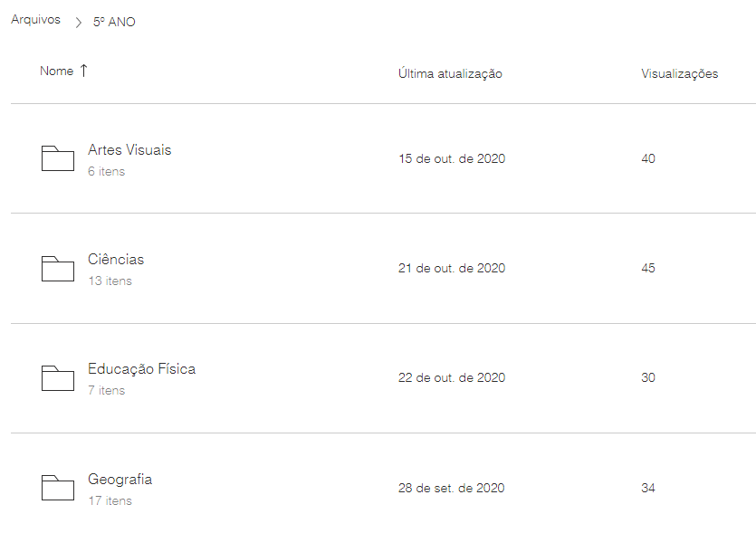Select date 22 de out. de 2020

452,378
